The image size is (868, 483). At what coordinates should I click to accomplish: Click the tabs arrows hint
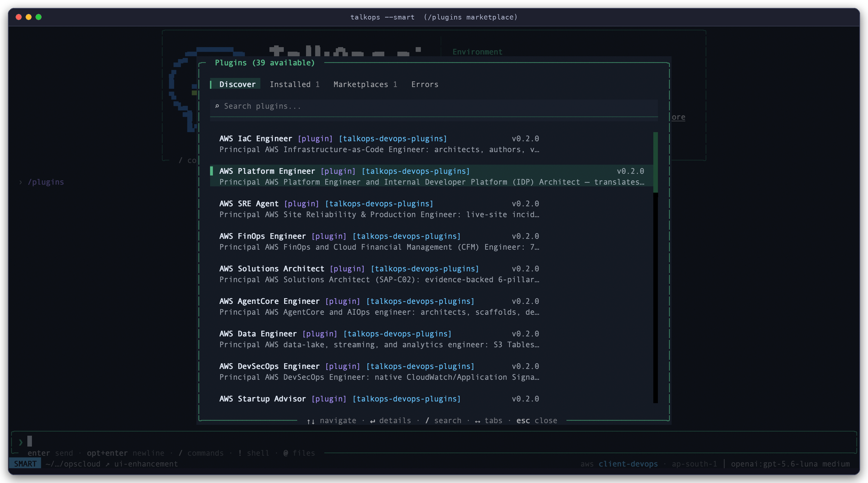[488, 420]
